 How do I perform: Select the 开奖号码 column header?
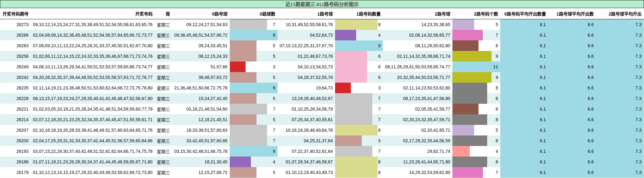pos(144,14)
